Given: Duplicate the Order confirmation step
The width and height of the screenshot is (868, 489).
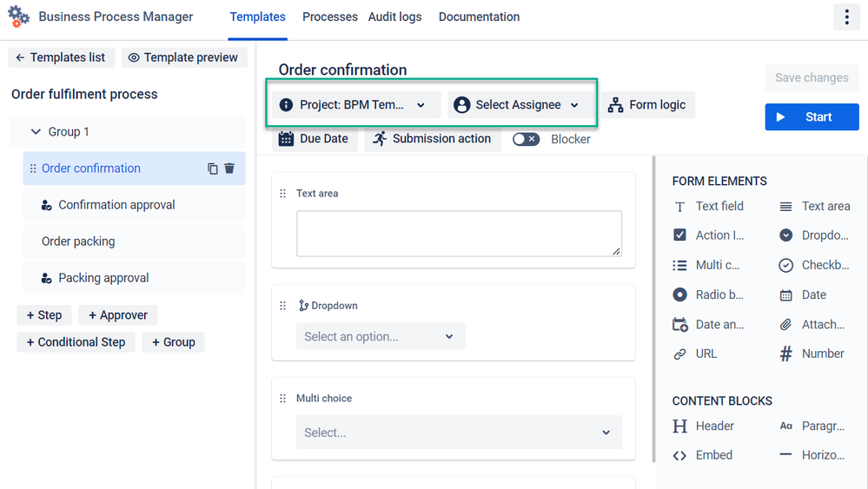Looking at the screenshot, I should (x=213, y=169).
